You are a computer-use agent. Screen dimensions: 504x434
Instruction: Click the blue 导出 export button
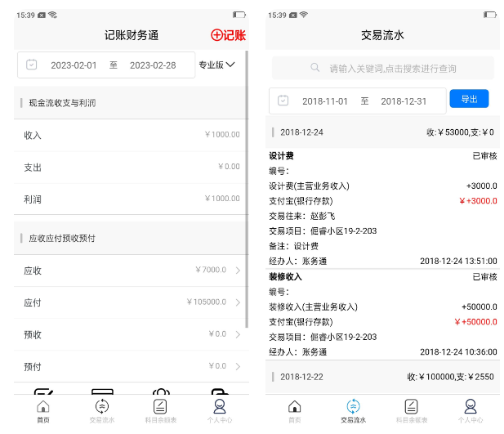(469, 98)
